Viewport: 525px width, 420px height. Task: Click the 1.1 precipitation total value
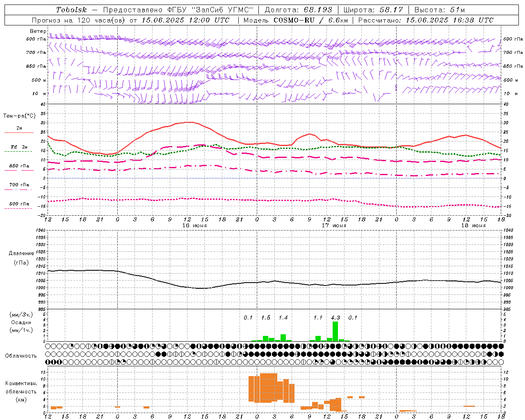(318, 317)
